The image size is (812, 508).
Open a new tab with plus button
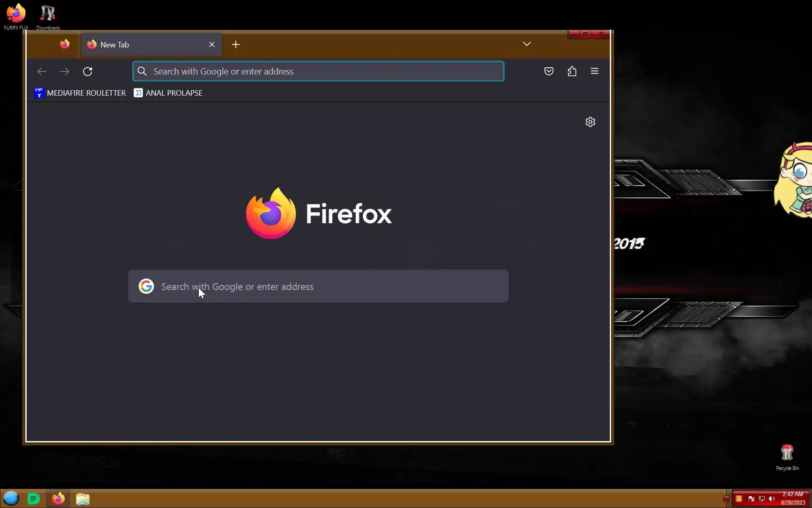[236, 44]
